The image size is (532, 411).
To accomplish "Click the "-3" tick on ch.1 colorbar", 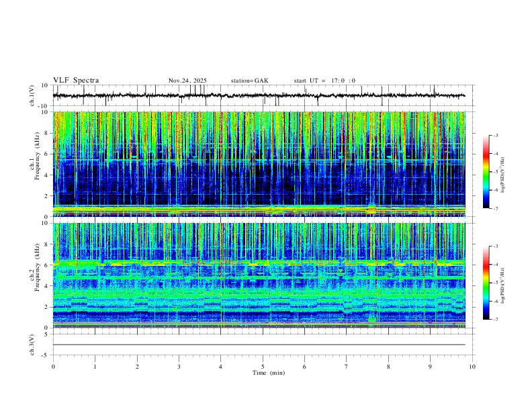I will pos(495,135).
